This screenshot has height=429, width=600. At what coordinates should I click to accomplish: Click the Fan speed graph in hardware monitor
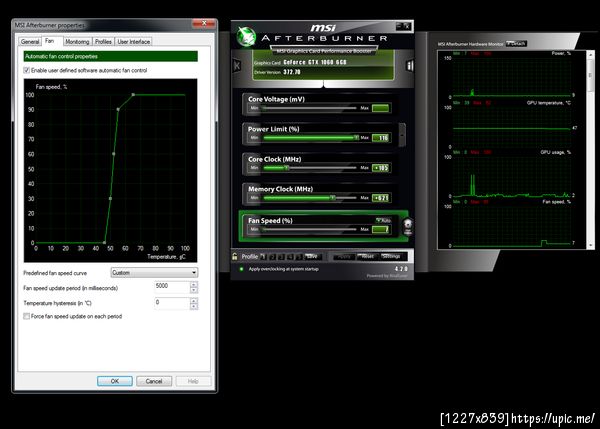(x=512, y=226)
